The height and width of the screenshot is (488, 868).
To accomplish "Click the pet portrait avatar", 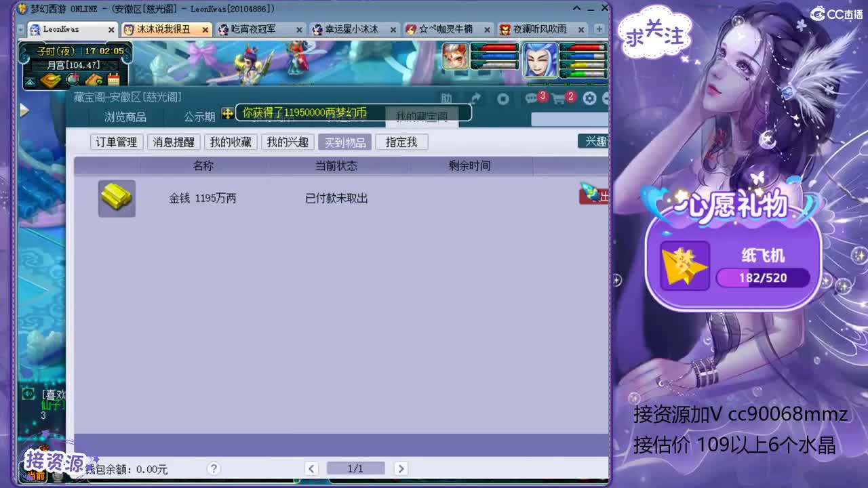I will pos(456,57).
